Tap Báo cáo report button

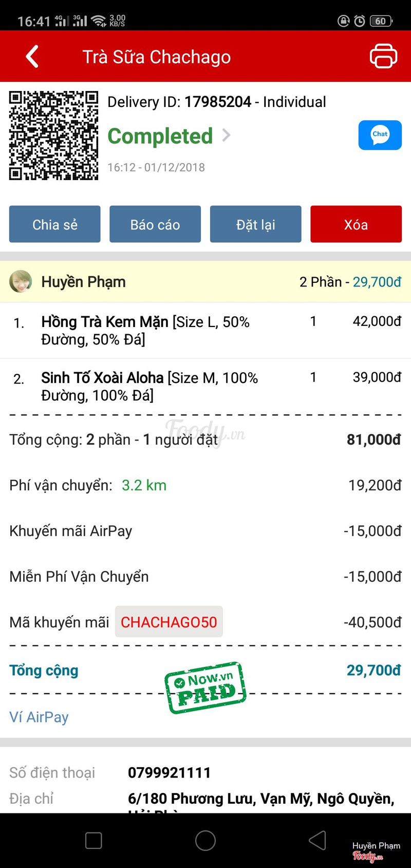tap(155, 224)
